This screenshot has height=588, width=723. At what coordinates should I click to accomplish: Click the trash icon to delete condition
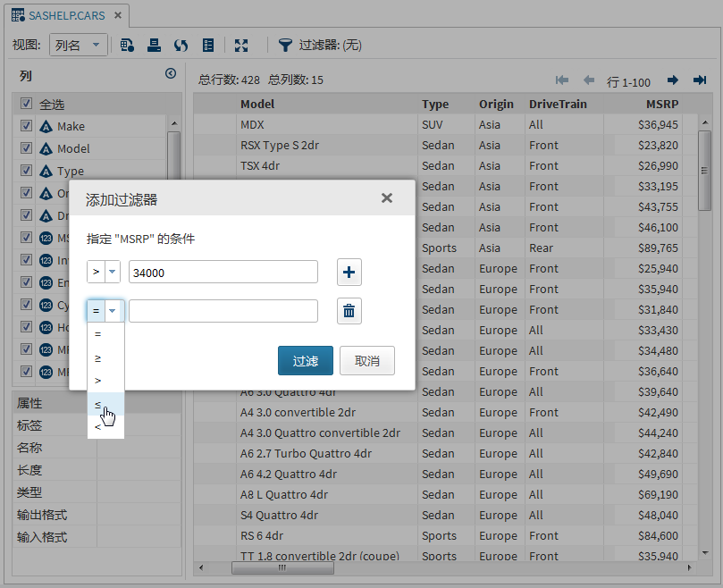pyautogui.click(x=349, y=311)
